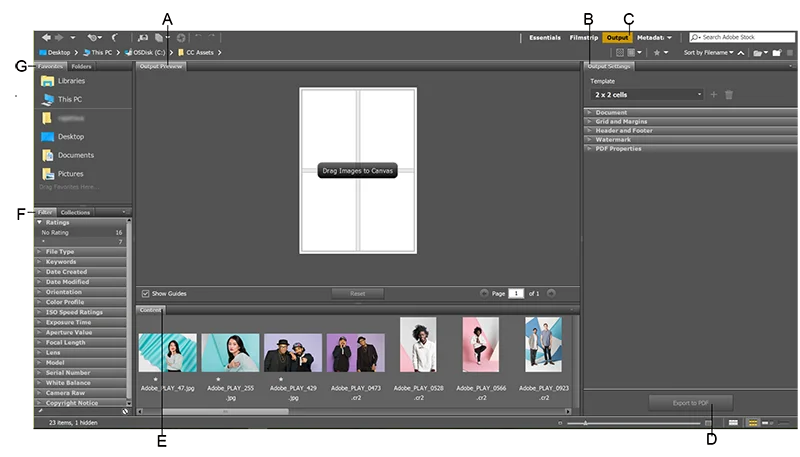Click the rotate clockwise icon
Image resolution: width=800 pixels, height=457 pixels.
(211, 37)
